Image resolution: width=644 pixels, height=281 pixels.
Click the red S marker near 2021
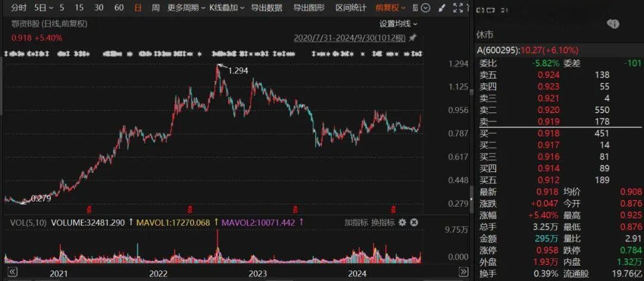pyautogui.click(x=88, y=210)
